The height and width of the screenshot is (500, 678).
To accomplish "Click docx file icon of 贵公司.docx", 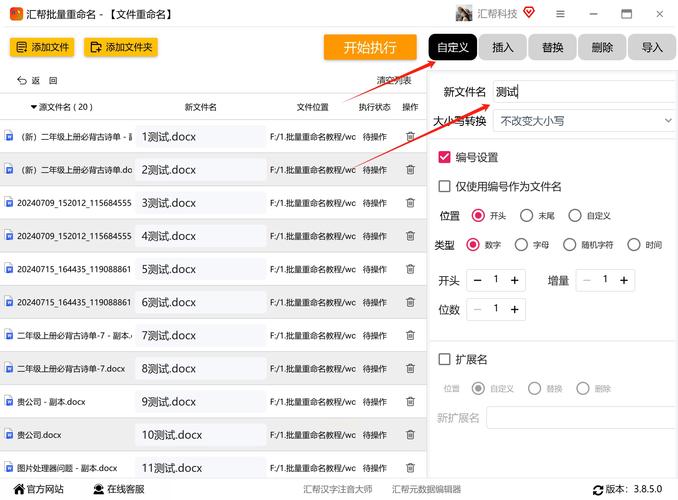I will coord(9,434).
